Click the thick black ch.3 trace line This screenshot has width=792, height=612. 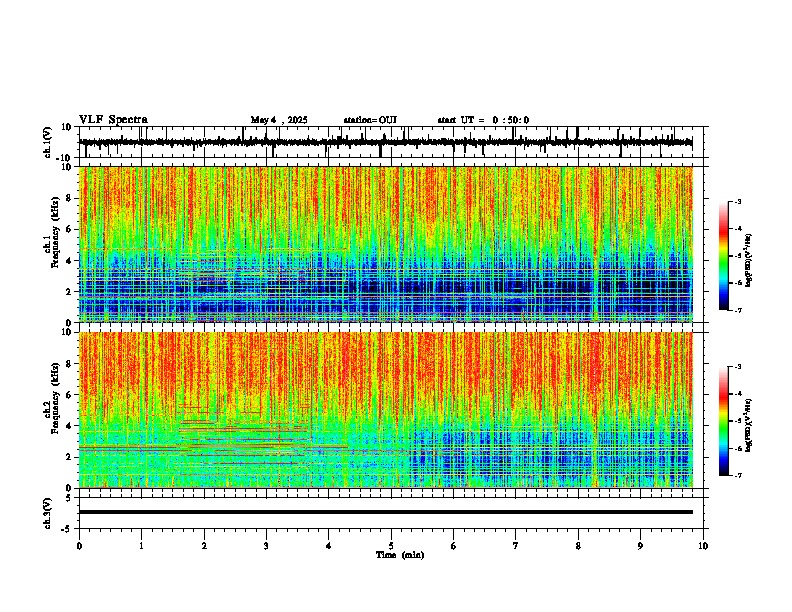pos(385,512)
